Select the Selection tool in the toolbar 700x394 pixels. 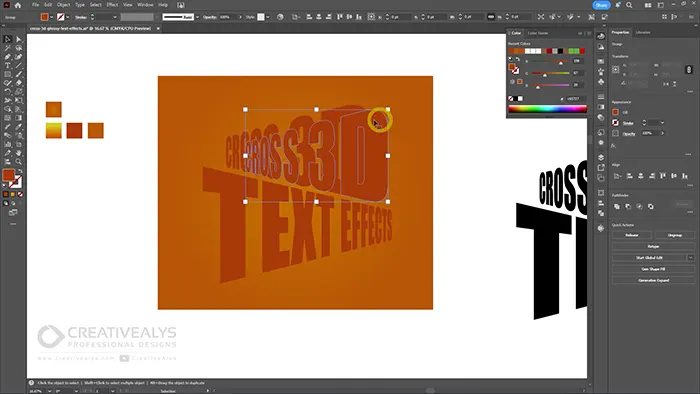click(x=8, y=39)
